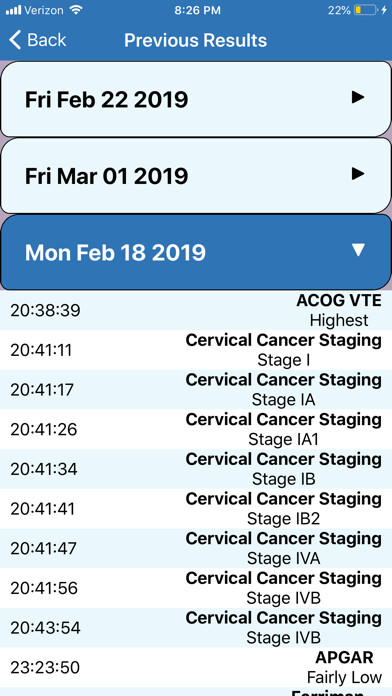Open the Fri Feb 22 2019 section
Viewport: 392px width, 696px height.
click(196, 99)
